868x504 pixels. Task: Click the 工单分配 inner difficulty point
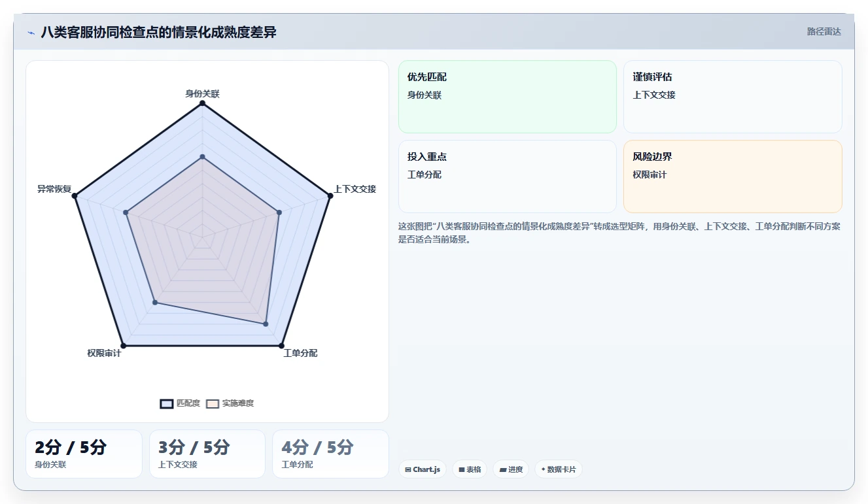click(266, 324)
